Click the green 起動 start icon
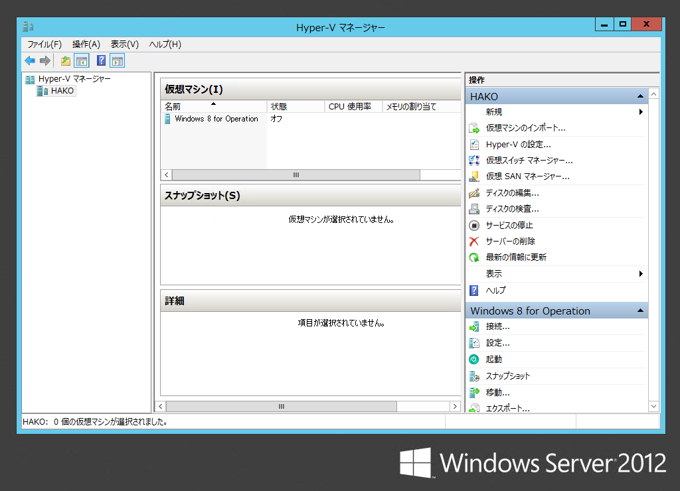The image size is (680, 491). [474, 359]
